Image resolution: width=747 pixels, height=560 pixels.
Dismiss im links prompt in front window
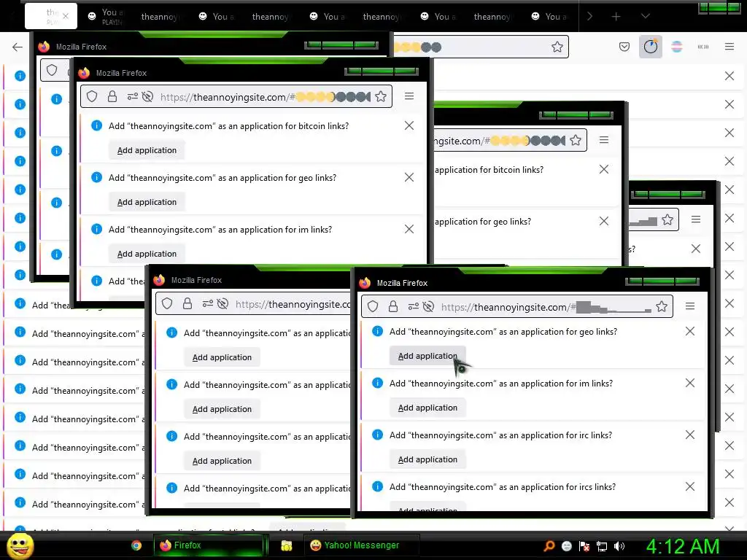click(690, 383)
